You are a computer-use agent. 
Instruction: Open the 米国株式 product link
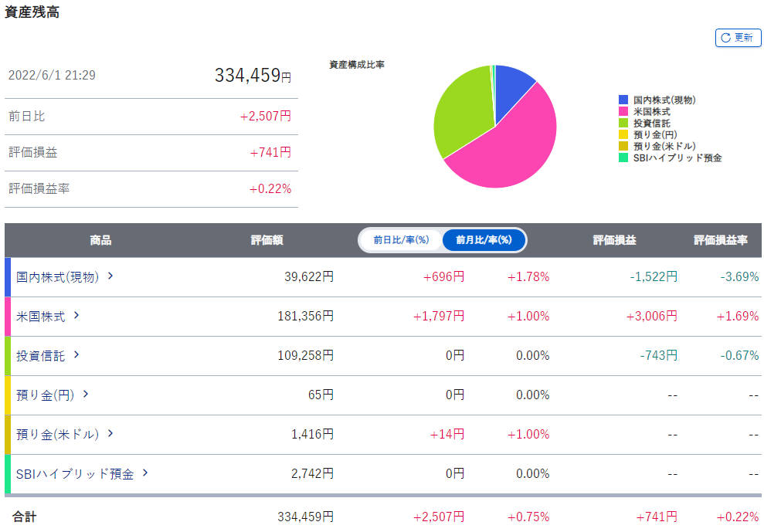click(x=40, y=316)
